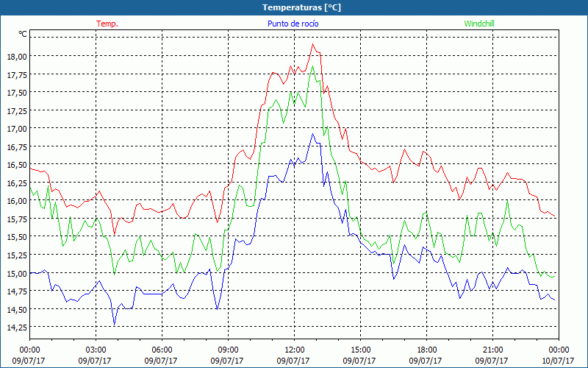Screen dimensions: 588x368
Task: Click the 15,25 y-axis value
Action: pyautogui.click(x=17, y=255)
